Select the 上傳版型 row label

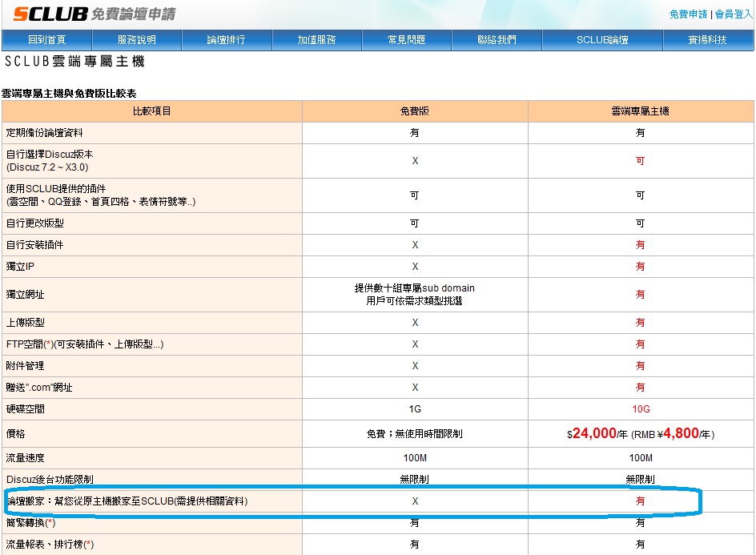tap(25, 323)
